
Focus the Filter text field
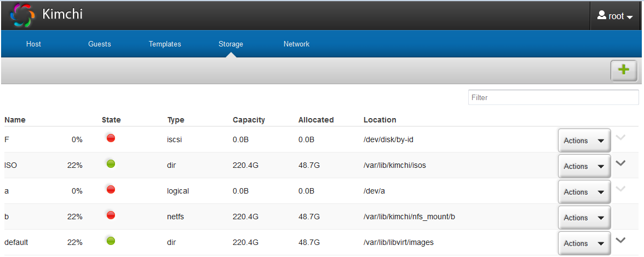553,97
